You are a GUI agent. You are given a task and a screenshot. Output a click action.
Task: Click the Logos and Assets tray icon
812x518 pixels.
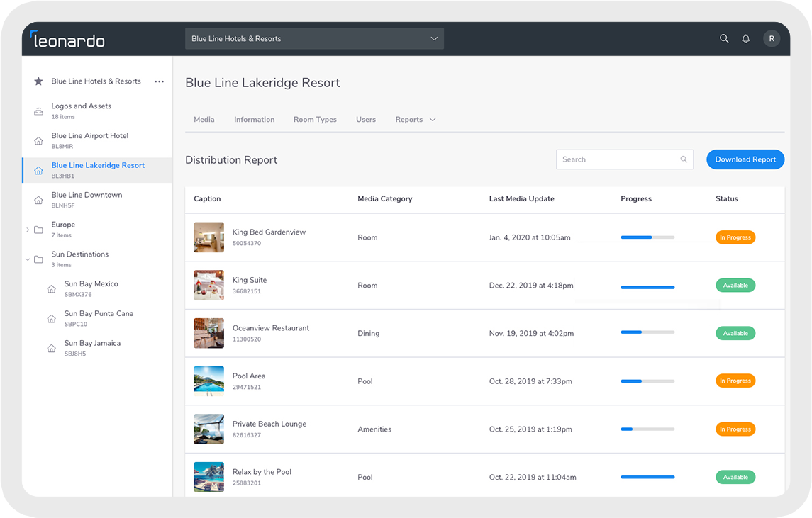point(38,111)
